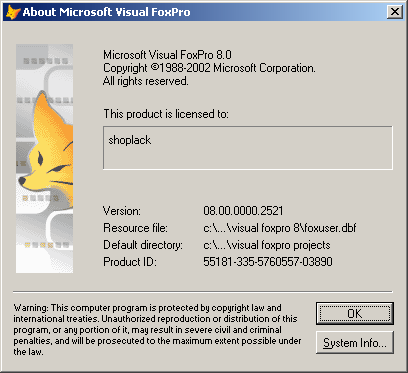This screenshot has width=408, height=373.
Task: Click the 'Default directory:' label
Action: coord(143,245)
